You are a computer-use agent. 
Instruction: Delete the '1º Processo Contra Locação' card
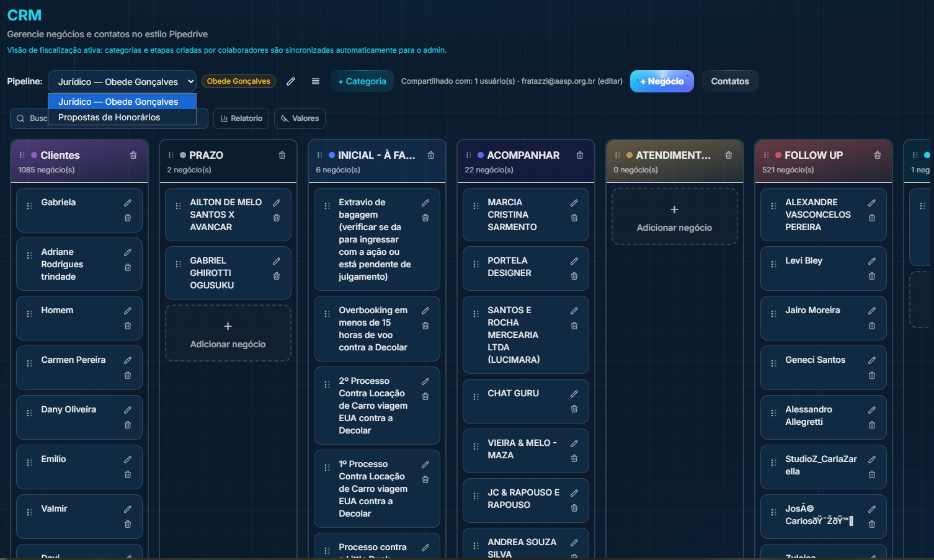tap(425, 479)
